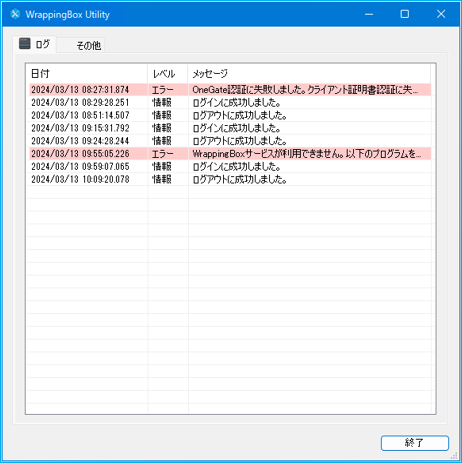Select the 09:15:31.792 login entry
This screenshot has height=463, width=462.
tap(230, 128)
